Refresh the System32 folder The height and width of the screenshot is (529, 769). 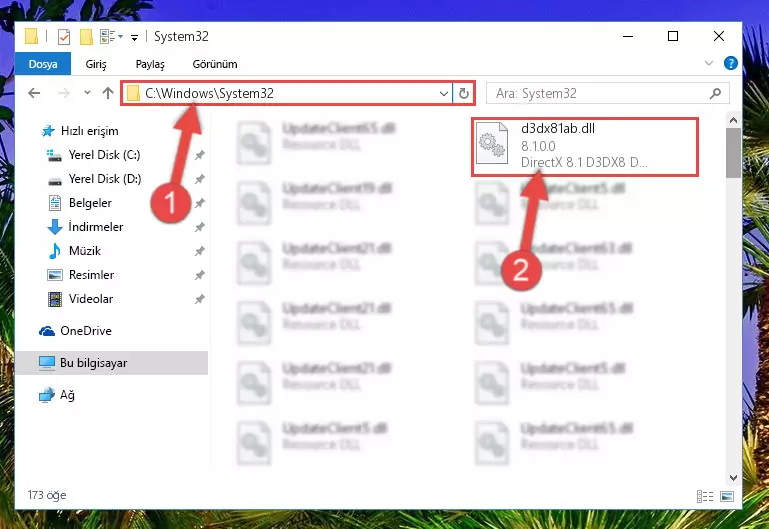[463, 93]
